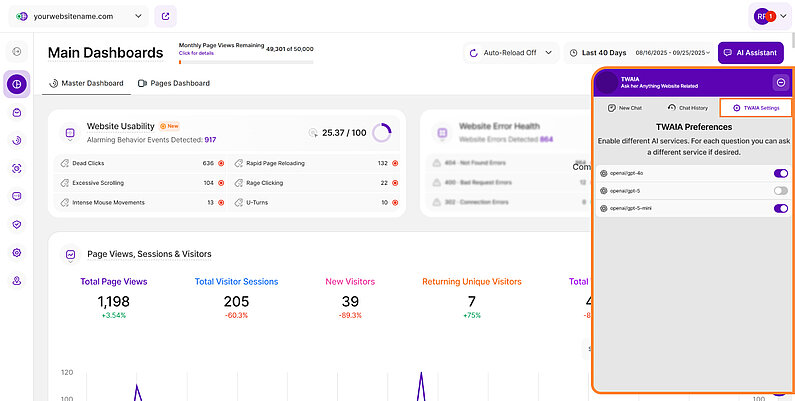Screen dimensions: 795x401
Task: Open the settings gear in the sidebar
Action: 16,253
